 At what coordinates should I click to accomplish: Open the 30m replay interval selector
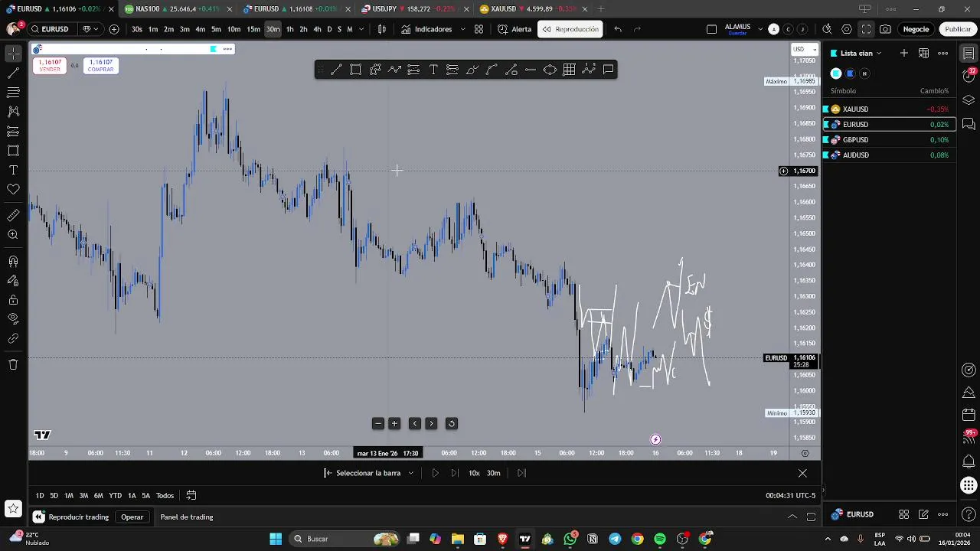pyautogui.click(x=494, y=473)
